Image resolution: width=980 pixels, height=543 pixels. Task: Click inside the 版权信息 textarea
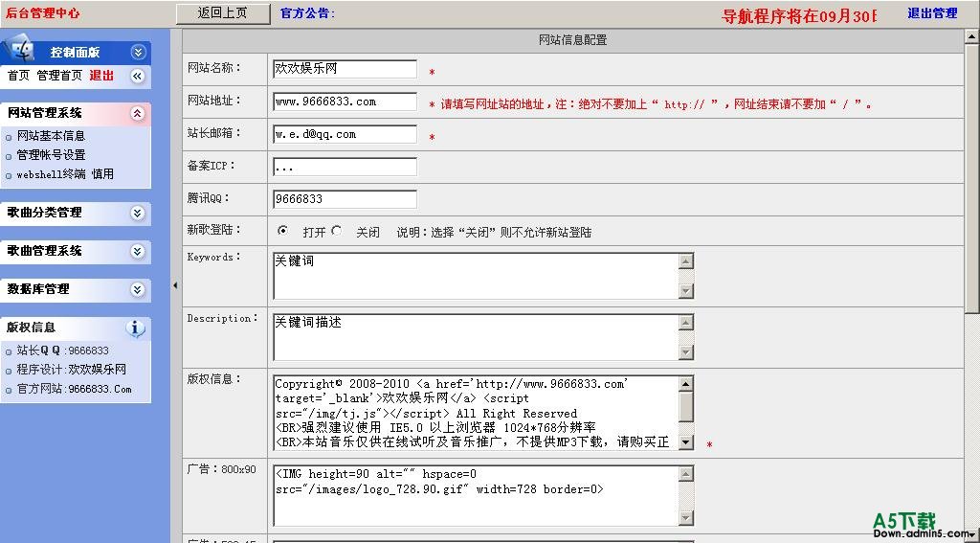pyautogui.click(x=477, y=413)
